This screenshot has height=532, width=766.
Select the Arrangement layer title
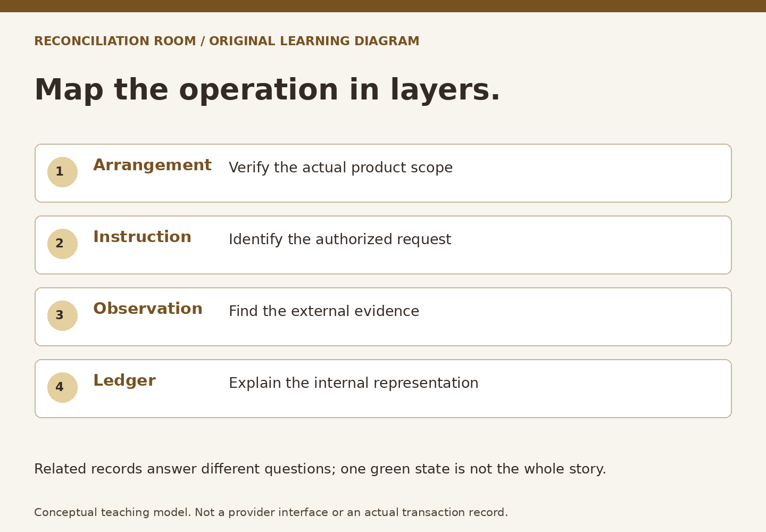152,165
